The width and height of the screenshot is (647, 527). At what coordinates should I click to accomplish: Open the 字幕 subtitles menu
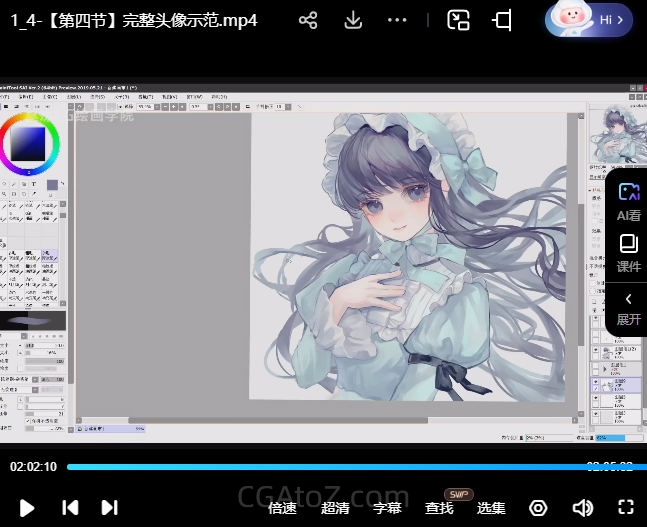[387, 508]
